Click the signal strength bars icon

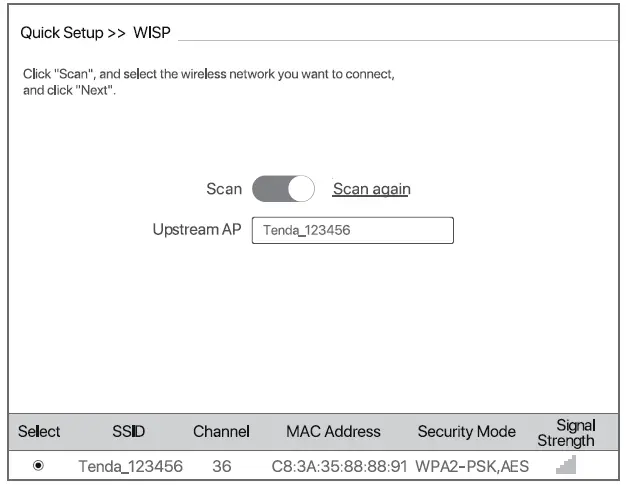[x=566, y=465]
